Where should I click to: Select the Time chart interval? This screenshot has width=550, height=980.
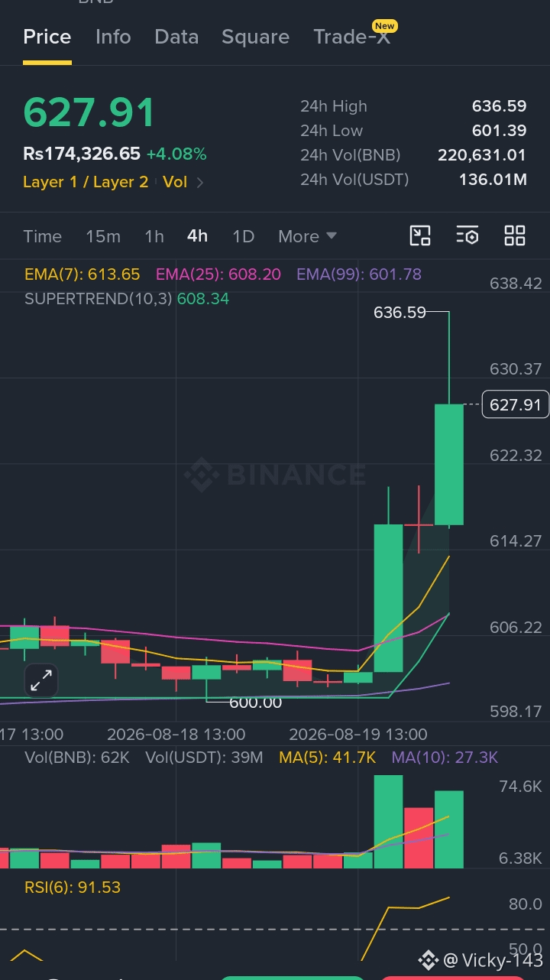click(x=43, y=236)
